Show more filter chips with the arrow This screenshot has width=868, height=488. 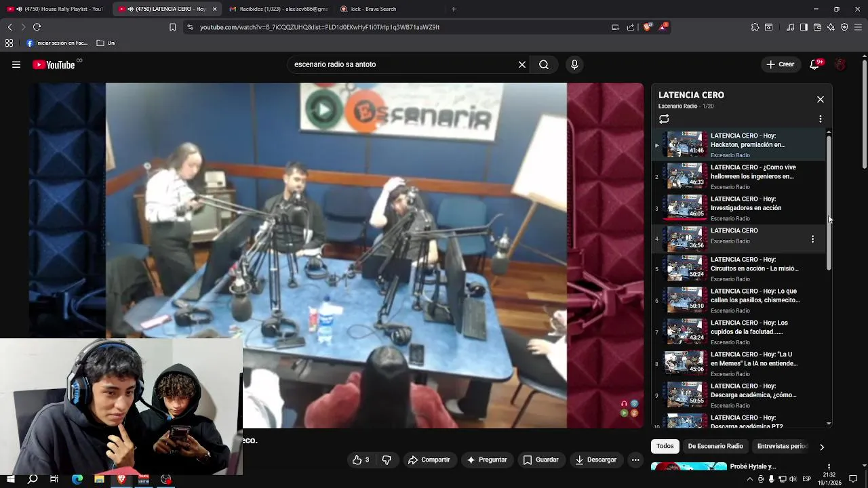click(x=822, y=447)
